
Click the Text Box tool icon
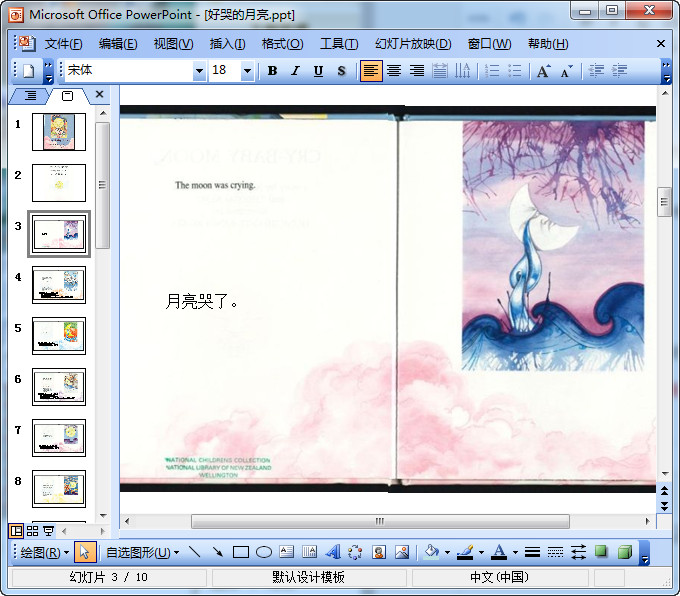[x=287, y=552]
